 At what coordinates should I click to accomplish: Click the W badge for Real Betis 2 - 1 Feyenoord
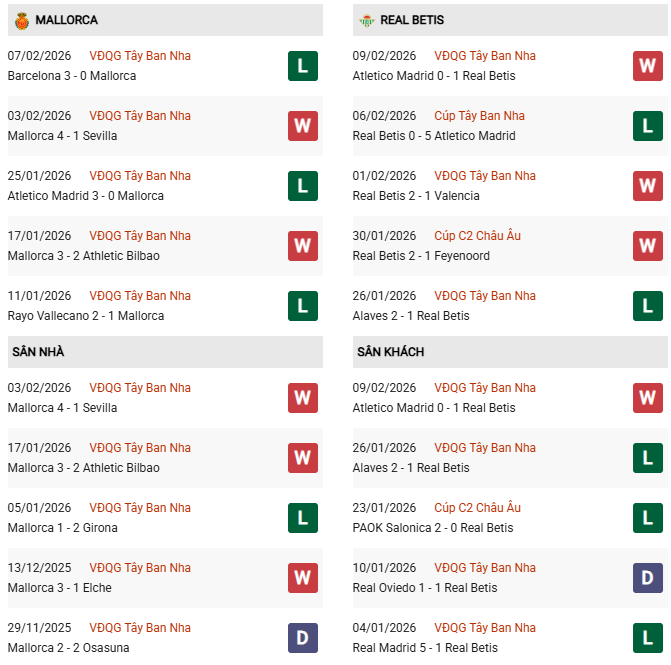pyautogui.click(x=648, y=246)
